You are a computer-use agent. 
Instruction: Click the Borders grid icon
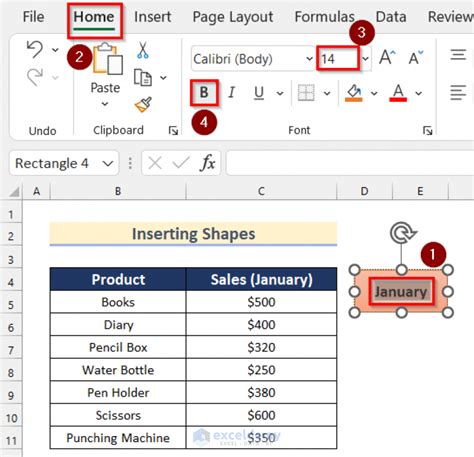306,93
